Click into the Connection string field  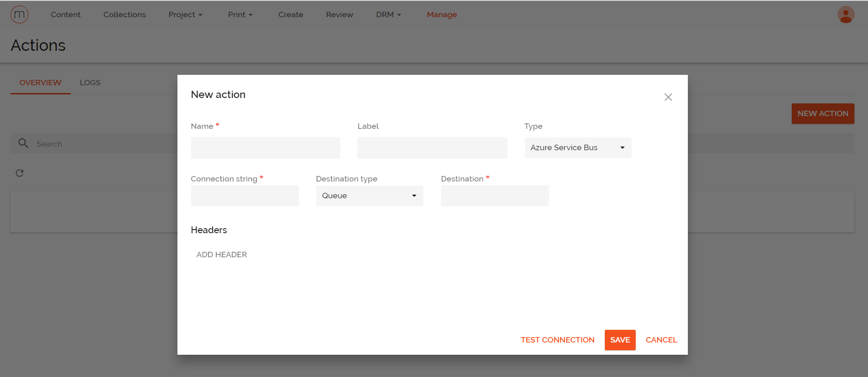245,196
